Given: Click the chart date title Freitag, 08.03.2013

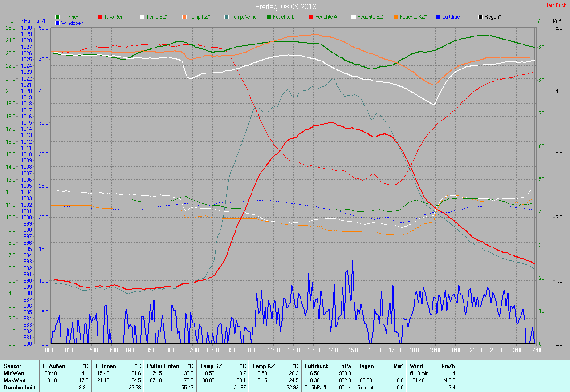Looking at the screenshot, I should click(x=285, y=7).
